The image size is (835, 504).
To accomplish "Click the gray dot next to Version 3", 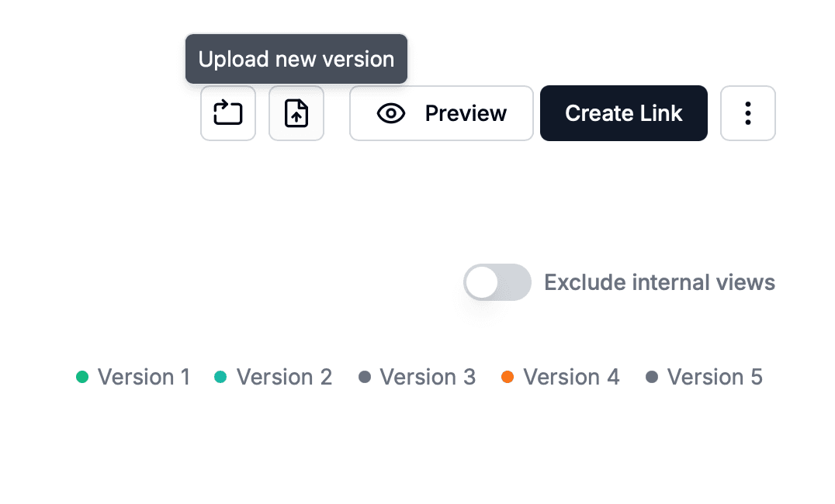I will (364, 377).
